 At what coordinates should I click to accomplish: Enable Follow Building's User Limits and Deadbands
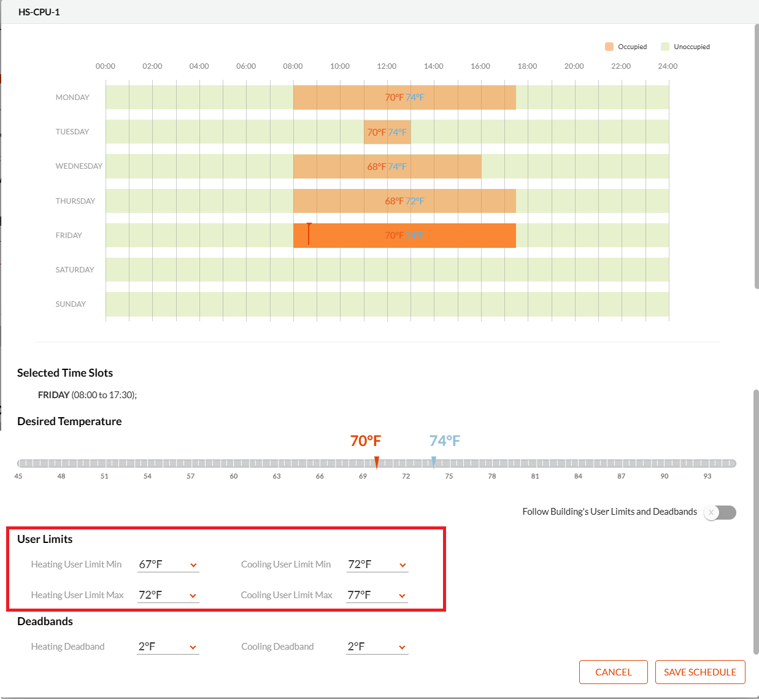click(x=719, y=512)
